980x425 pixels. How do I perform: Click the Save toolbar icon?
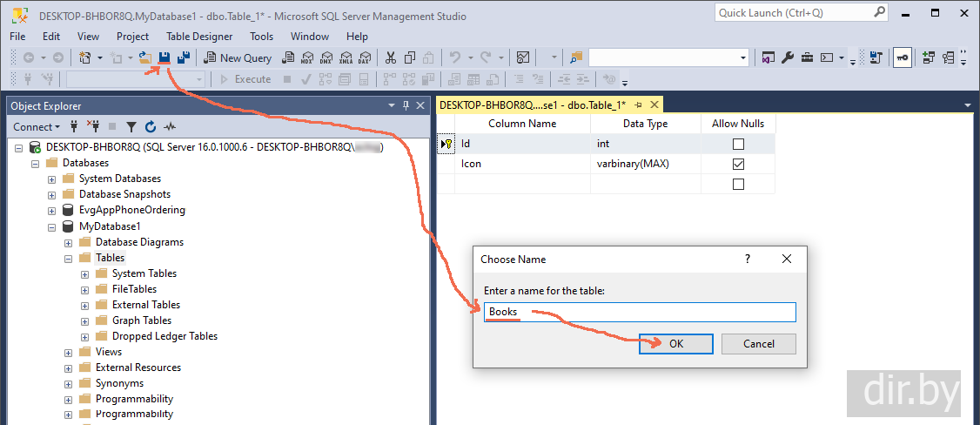tap(164, 57)
